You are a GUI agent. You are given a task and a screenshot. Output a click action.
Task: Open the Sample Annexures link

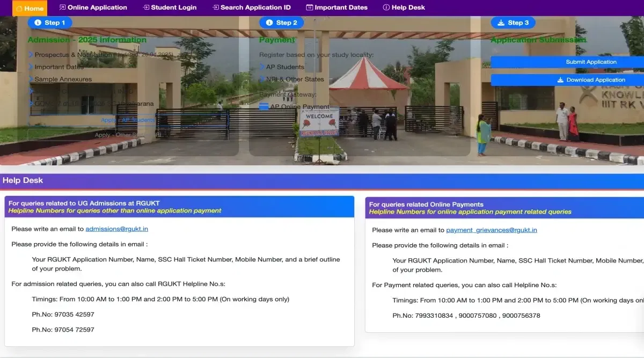tap(63, 79)
